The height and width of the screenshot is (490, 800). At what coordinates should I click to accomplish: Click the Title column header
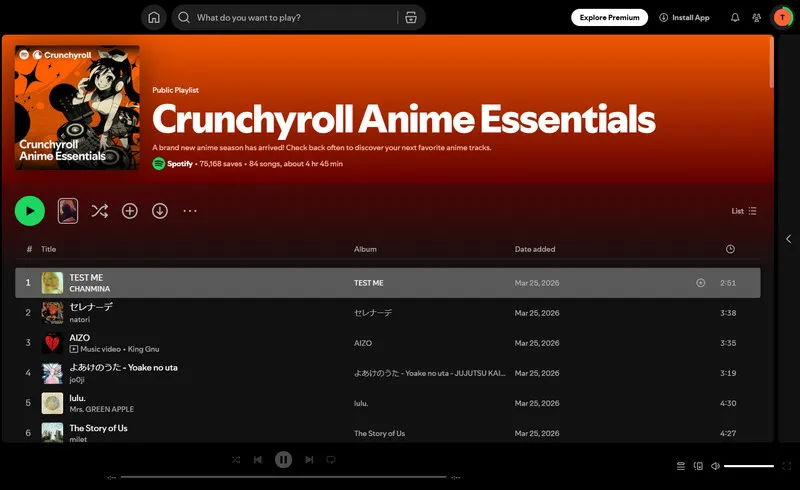click(48, 249)
